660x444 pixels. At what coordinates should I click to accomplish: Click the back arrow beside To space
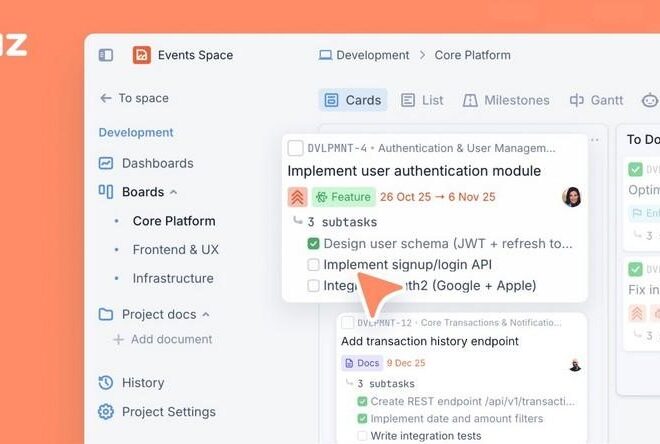tap(105, 98)
